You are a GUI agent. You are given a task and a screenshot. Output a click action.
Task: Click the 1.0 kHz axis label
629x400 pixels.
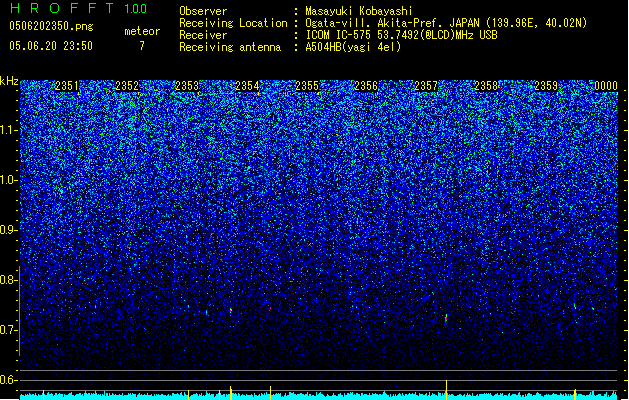tap(9, 181)
